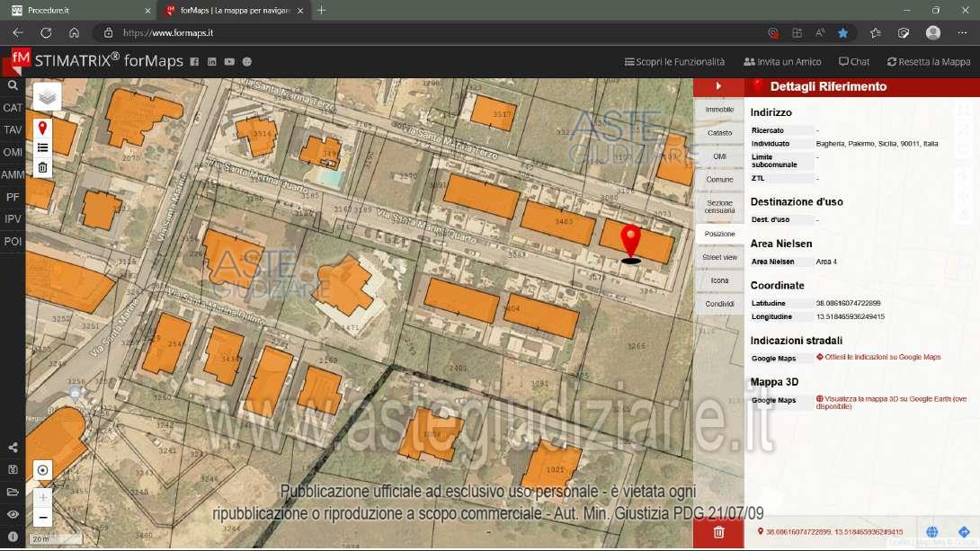Screen dimensions: 980x551
Task: Click the save disk icon in sidebar
Action: pos(13,469)
